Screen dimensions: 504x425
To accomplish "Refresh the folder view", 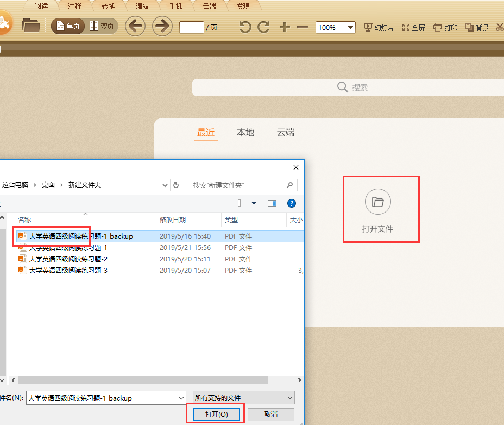I will (176, 185).
